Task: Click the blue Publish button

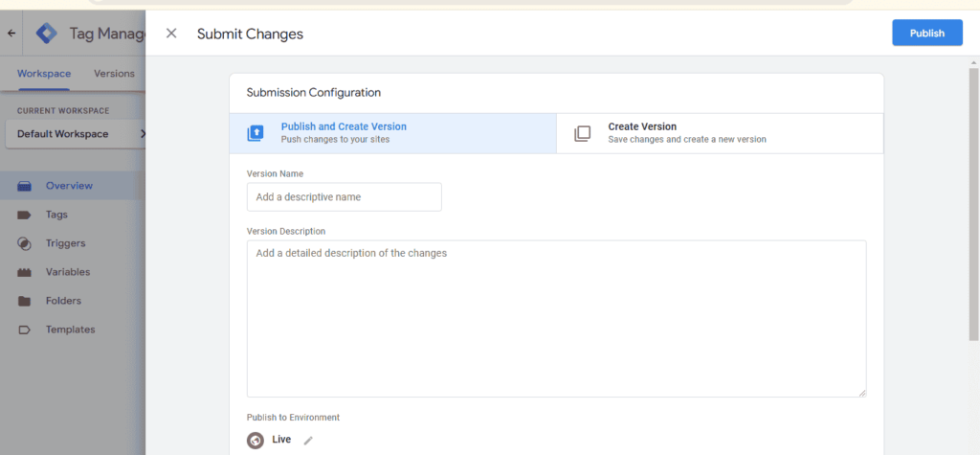Action: coord(926,34)
